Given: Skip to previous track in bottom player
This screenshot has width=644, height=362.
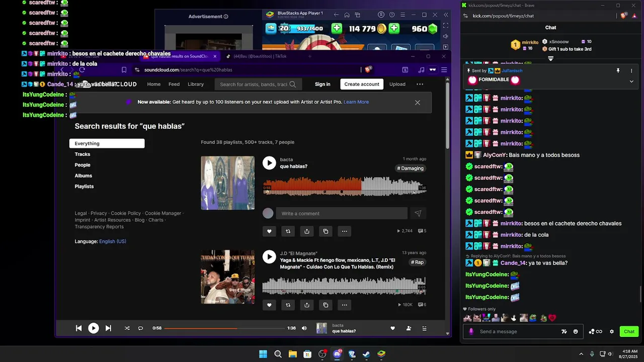Looking at the screenshot, I should tap(78, 328).
